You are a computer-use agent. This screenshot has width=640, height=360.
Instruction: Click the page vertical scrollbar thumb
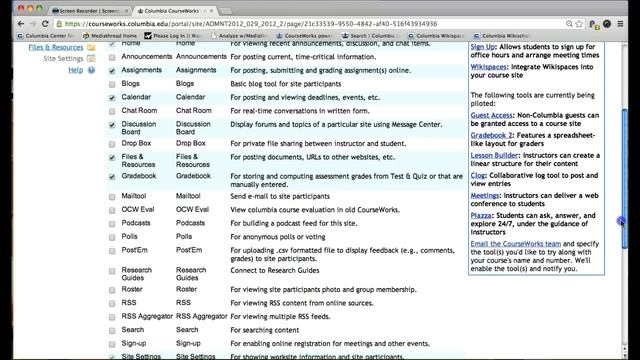624,178
